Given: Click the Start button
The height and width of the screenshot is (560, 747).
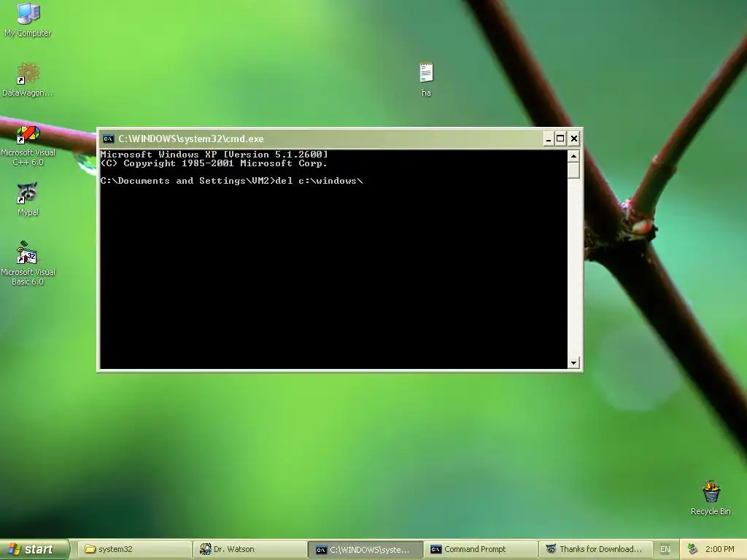Looking at the screenshot, I should 34,549.
